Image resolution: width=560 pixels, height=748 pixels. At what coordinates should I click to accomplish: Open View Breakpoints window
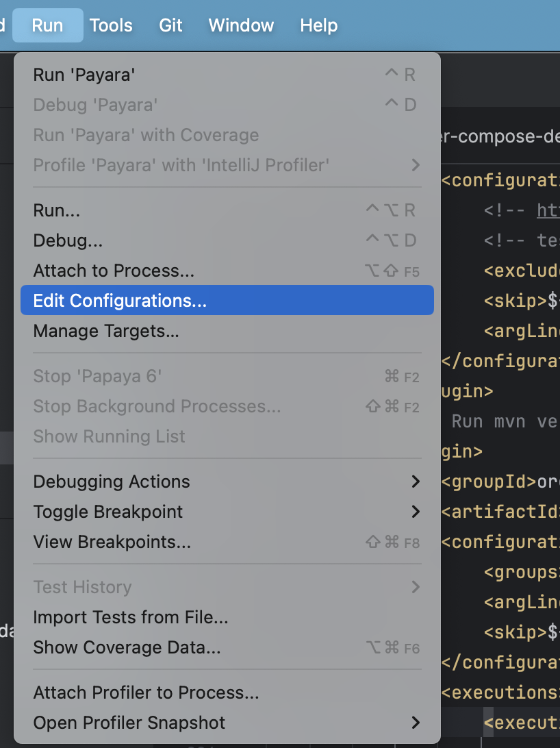point(112,542)
